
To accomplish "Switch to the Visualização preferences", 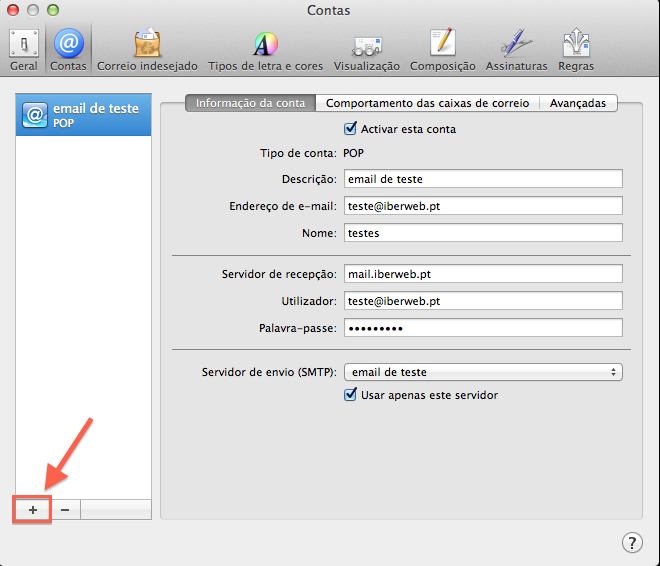I will [x=366, y=49].
